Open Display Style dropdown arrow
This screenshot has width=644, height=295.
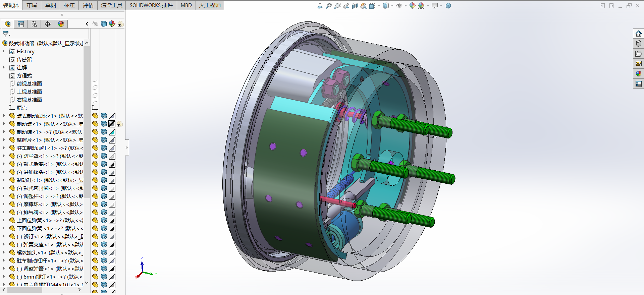(392, 6)
